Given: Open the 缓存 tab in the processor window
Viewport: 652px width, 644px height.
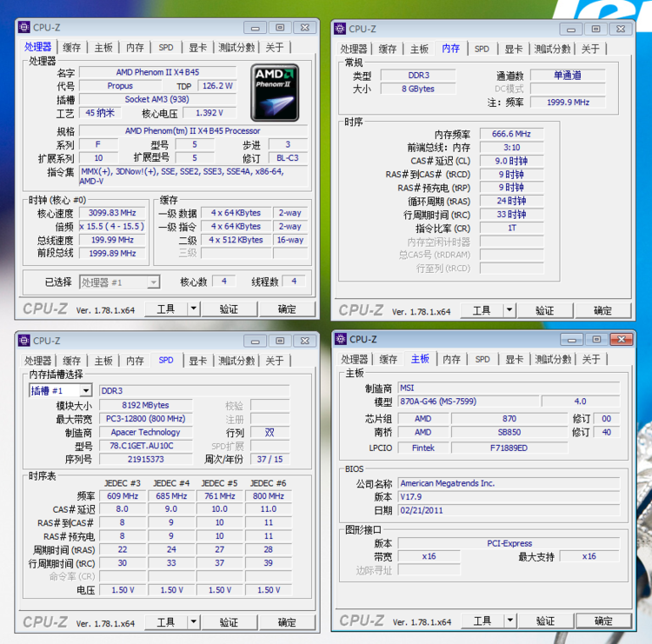Looking at the screenshot, I should click(x=71, y=48).
